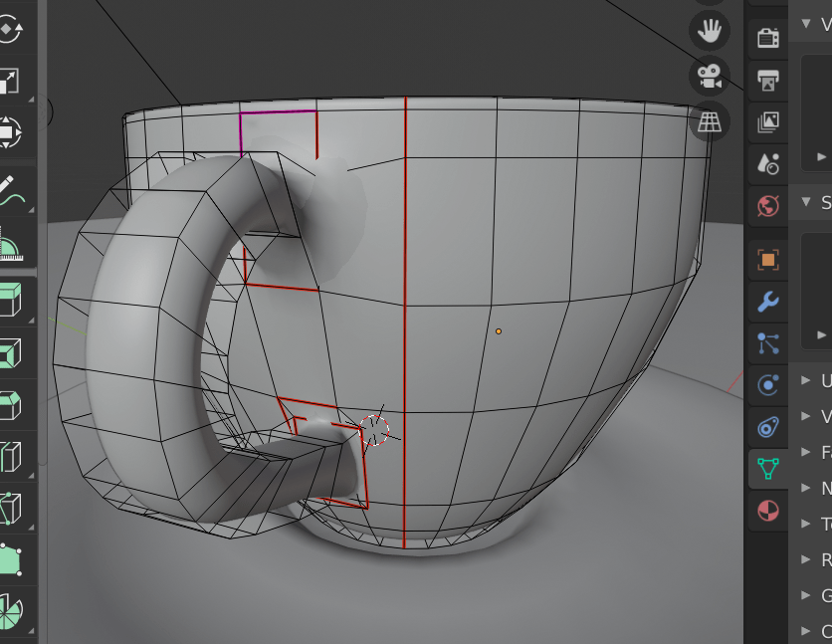Click the zoom icon in the viewport overlay
This screenshot has width=832, height=644.
click(710, 4)
